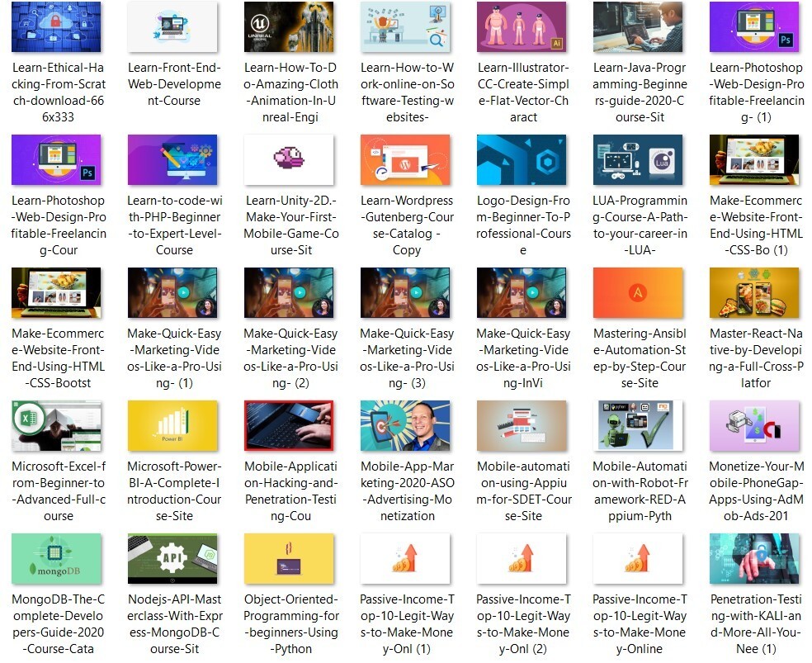
Task: Open Learn-Front-End-Web-Development-Course thumbnail
Action: coord(172,26)
